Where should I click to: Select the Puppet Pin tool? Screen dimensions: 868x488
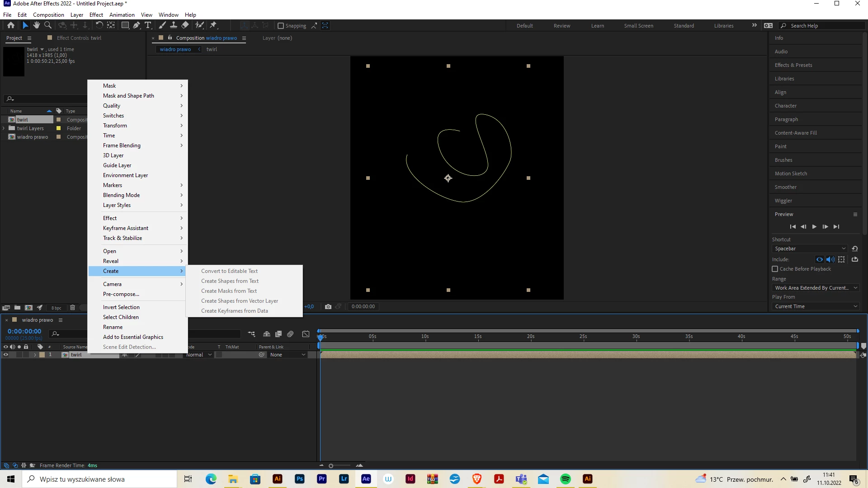point(213,25)
